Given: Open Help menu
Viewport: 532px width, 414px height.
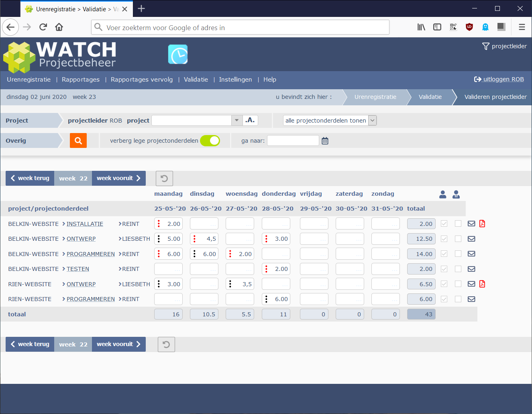Looking at the screenshot, I should 270,80.
